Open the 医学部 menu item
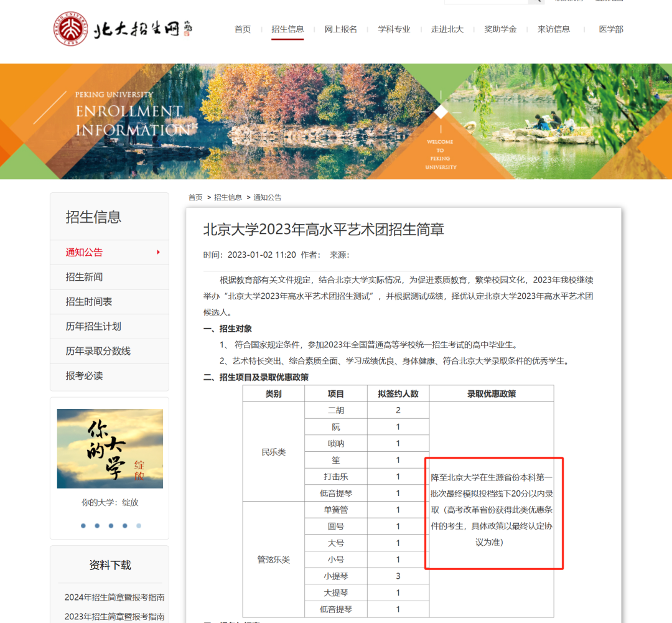The image size is (672, 623). pos(611,29)
